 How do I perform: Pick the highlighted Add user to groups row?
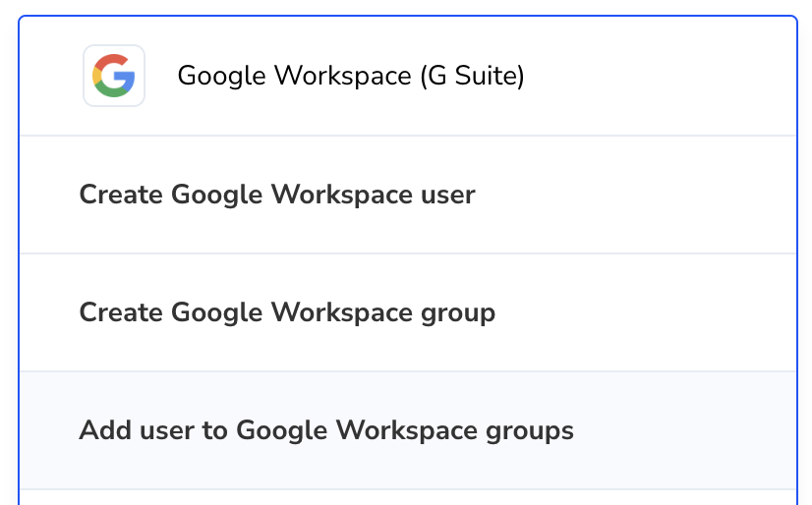[408, 430]
